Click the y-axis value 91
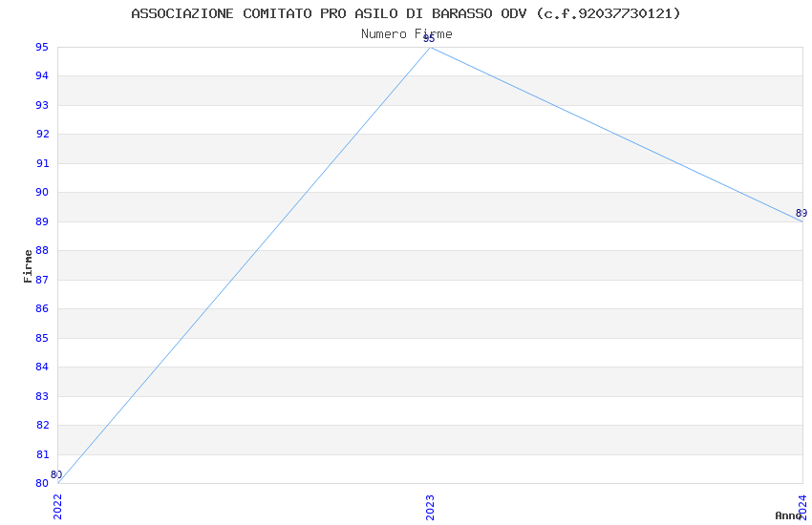This screenshot has width=812, height=525. click(42, 163)
